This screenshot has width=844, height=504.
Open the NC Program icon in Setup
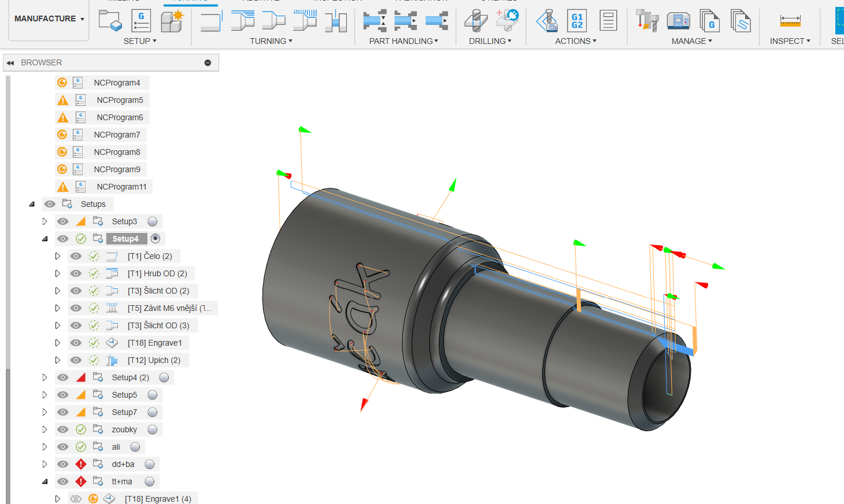click(x=141, y=21)
